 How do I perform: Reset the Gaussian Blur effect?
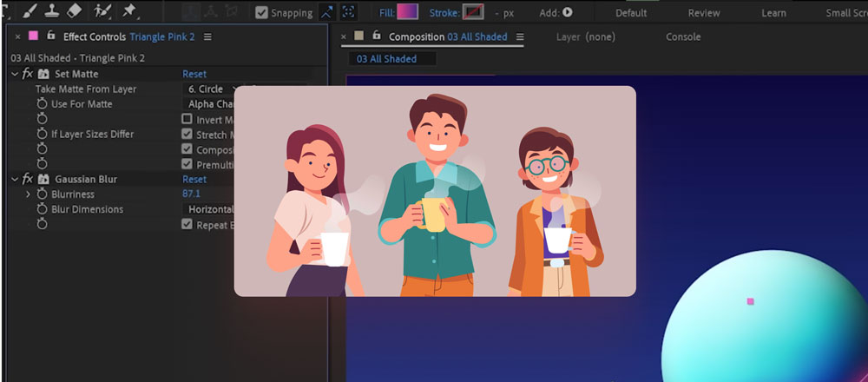[194, 180]
